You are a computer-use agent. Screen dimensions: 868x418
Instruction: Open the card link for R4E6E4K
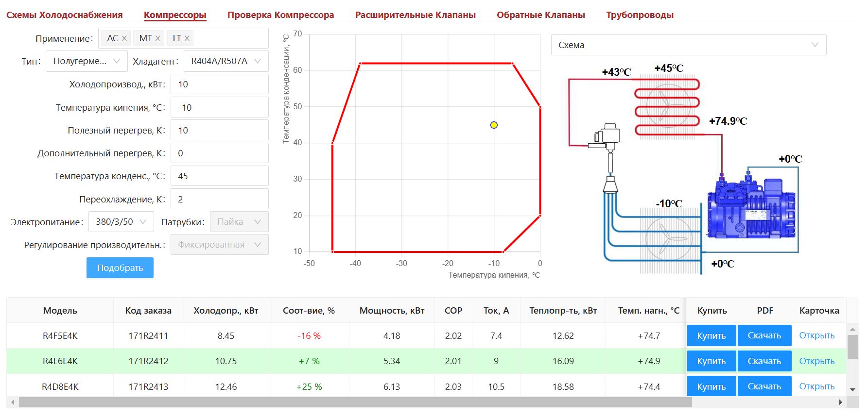point(817,361)
